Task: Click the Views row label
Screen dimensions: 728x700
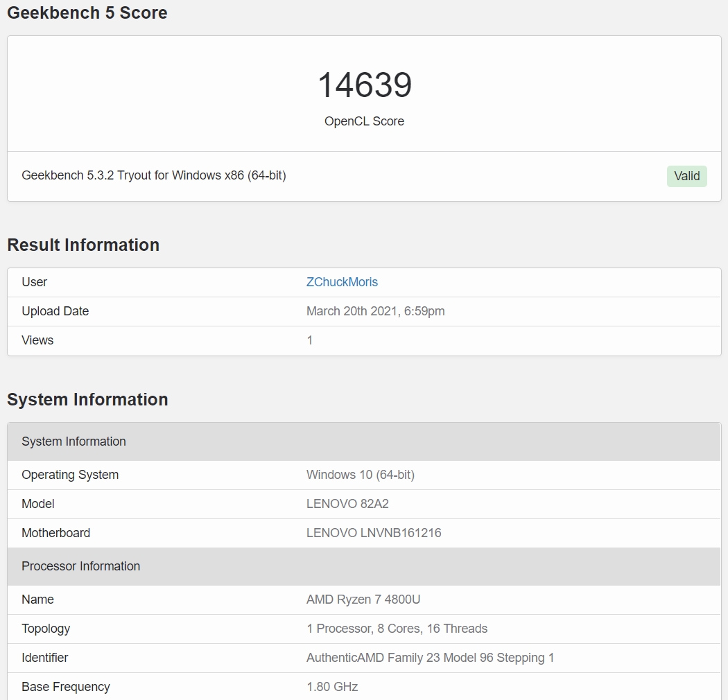Action: click(x=37, y=340)
